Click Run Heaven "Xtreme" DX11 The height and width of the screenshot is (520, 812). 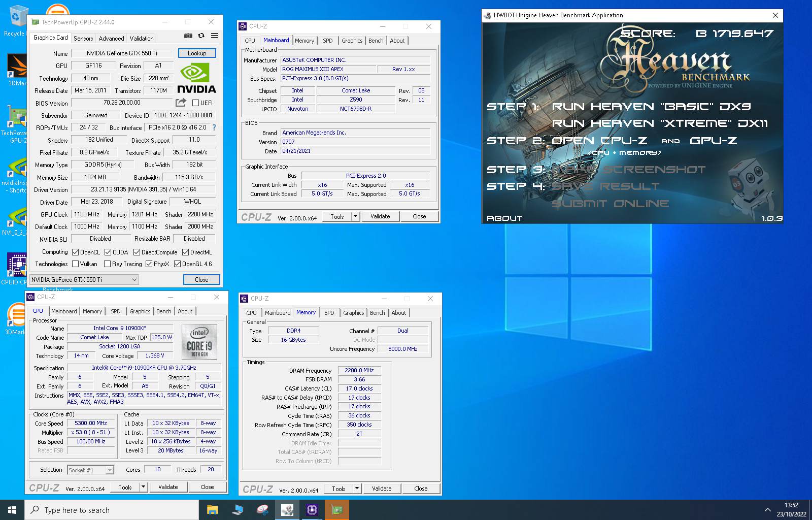pyautogui.click(x=660, y=123)
